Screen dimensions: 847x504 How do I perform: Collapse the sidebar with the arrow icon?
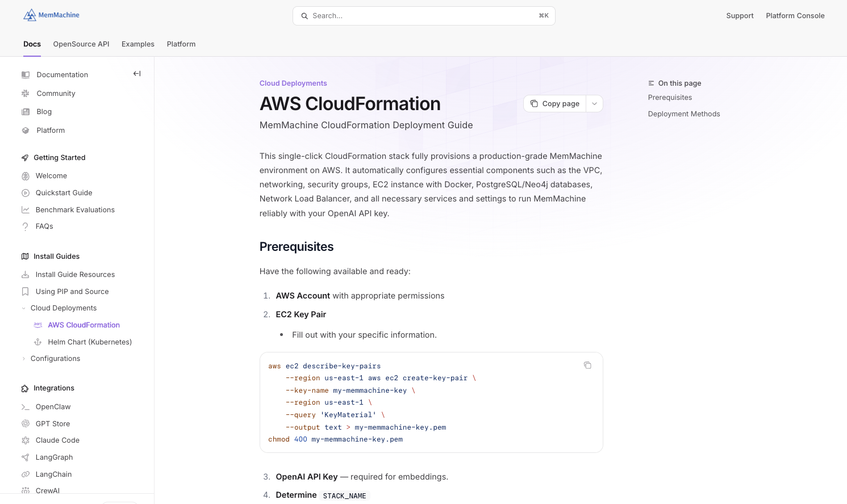(x=137, y=74)
